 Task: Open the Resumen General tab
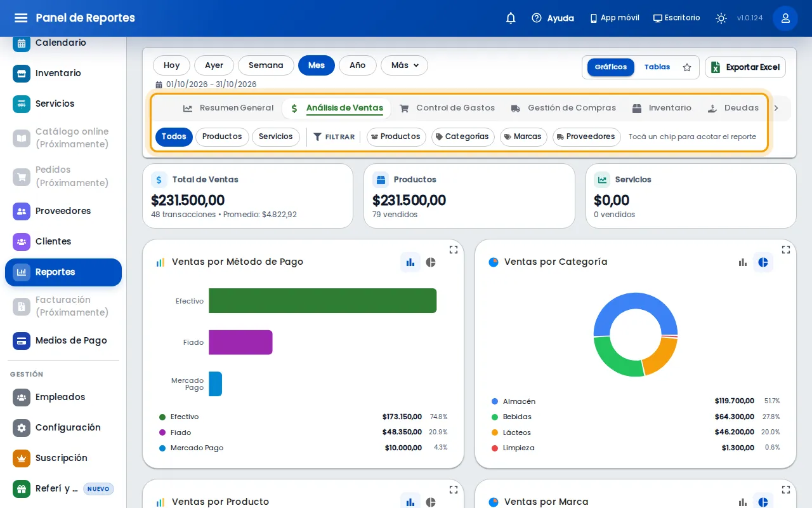(x=228, y=109)
